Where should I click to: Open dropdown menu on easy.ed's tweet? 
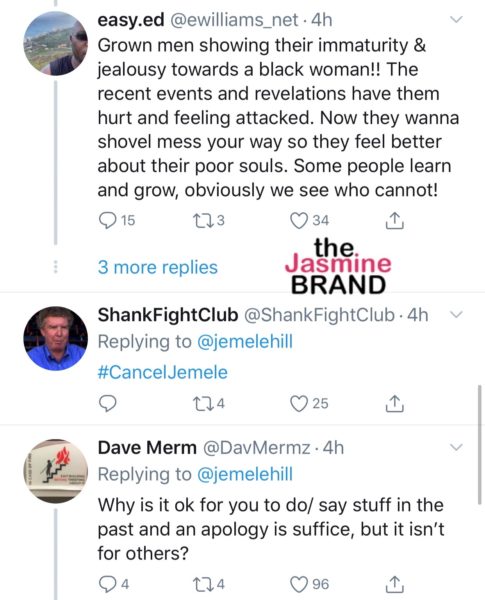[x=456, y=19]
